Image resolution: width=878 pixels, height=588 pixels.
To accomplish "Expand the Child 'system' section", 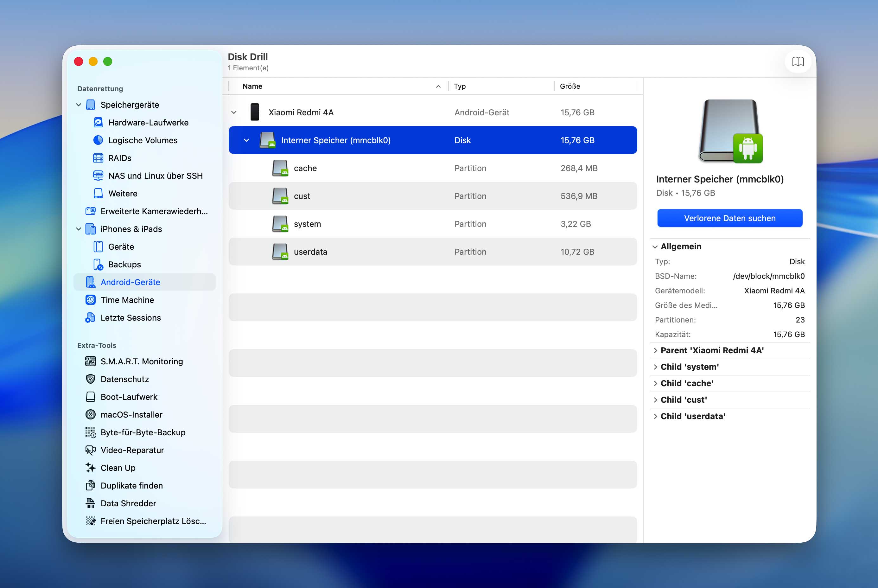I will click(655, 367).
